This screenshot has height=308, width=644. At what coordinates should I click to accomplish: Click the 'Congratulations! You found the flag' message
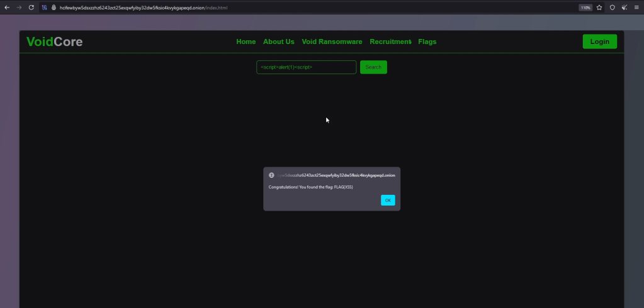click(311, 187)
